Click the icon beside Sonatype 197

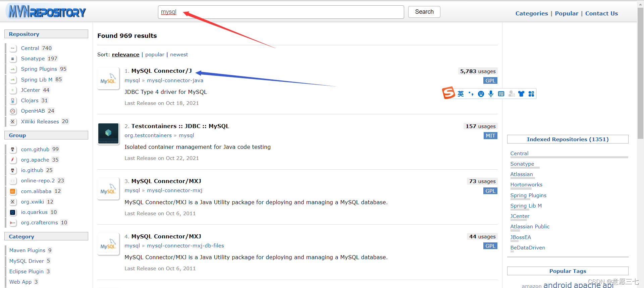pos(13,59)
